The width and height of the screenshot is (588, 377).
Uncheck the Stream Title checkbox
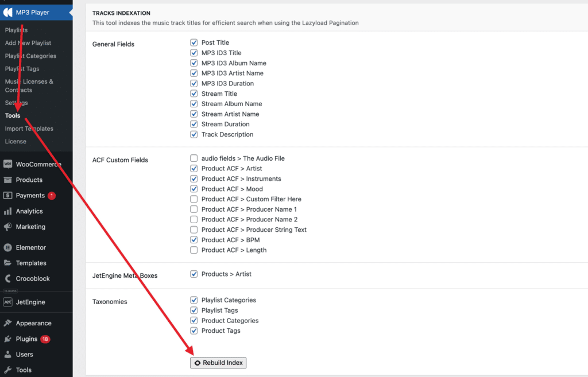(194, 94)
